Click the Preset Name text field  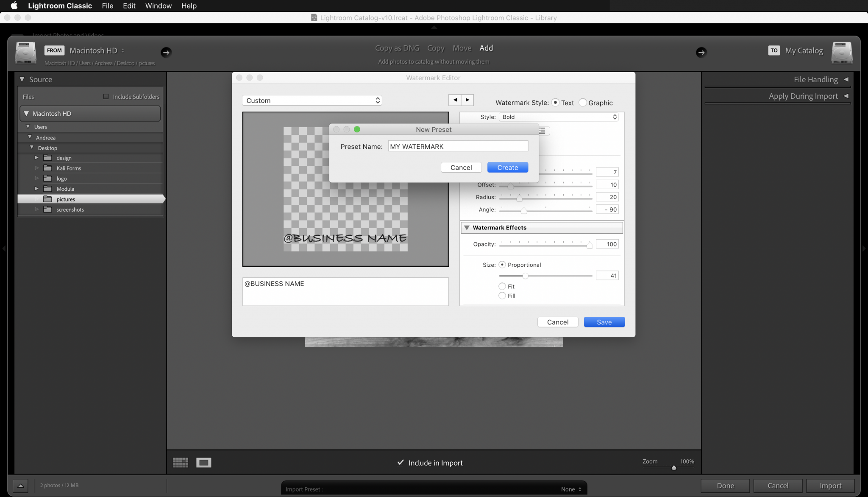tap(458, 146)
